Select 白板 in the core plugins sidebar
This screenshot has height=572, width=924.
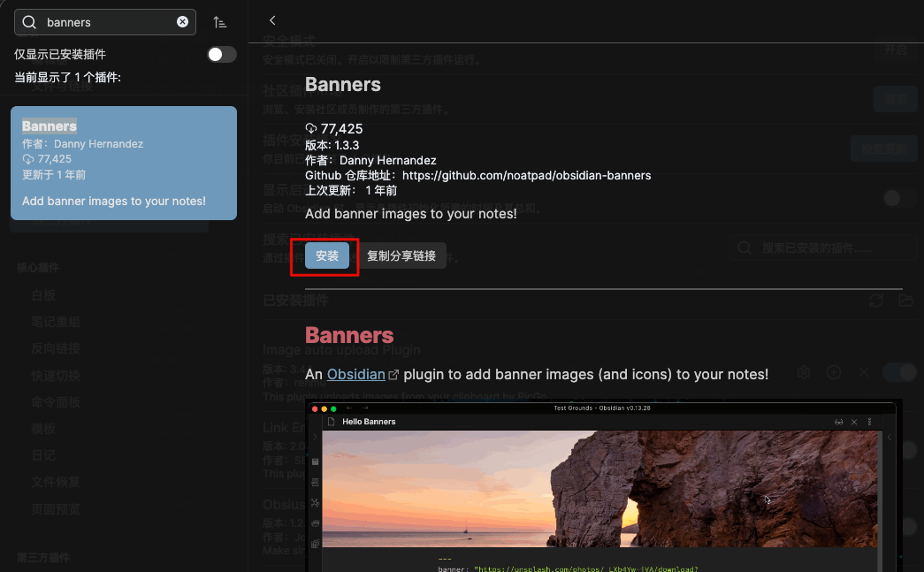[x=43, y=295]
